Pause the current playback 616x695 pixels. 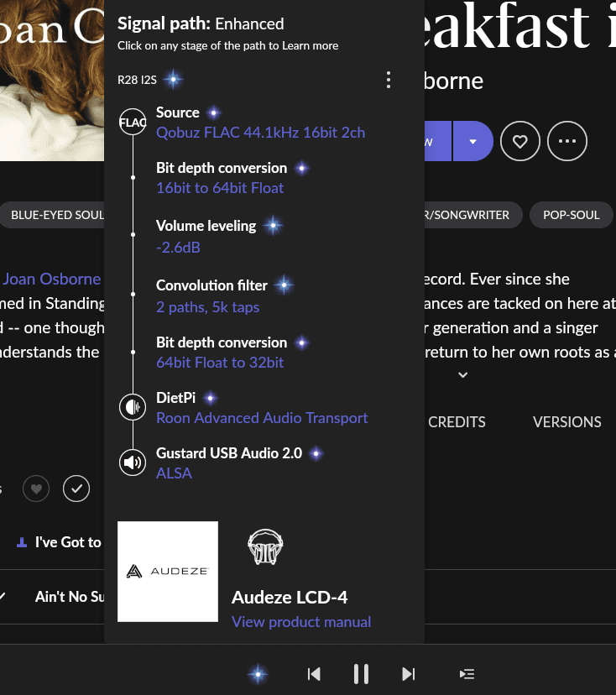pyautogui.click(x=361, y=674)
